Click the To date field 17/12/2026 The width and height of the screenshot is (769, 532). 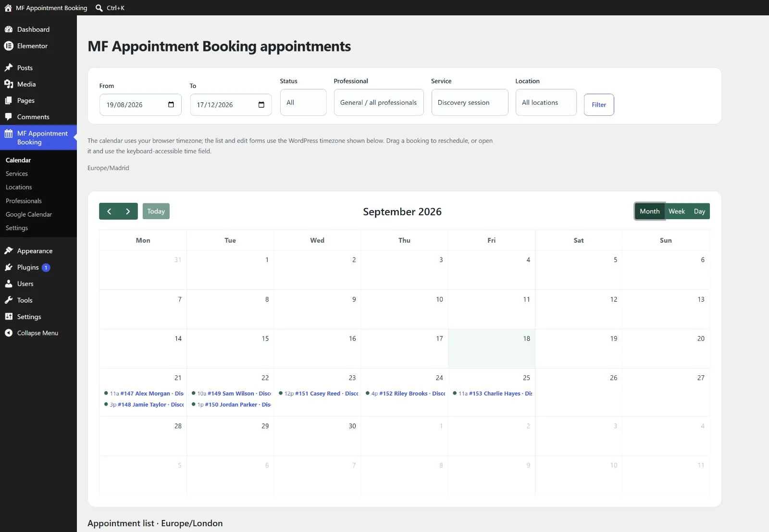point(231,105)
